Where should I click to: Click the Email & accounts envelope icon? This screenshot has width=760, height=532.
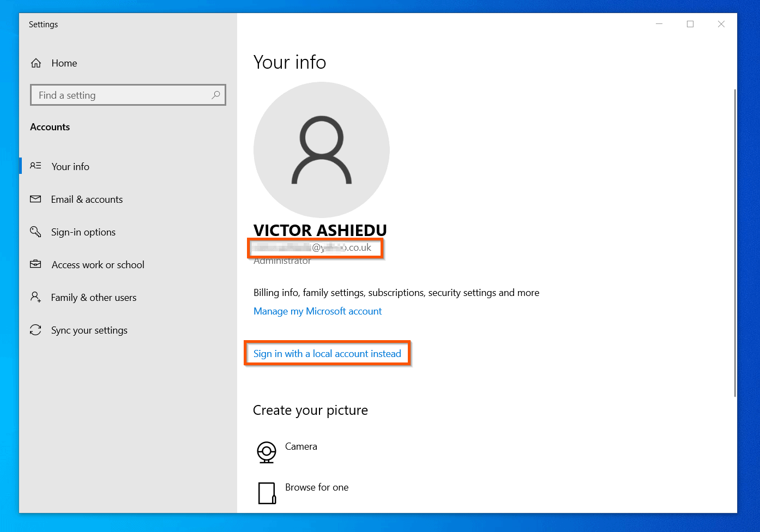[x=35, y=199]
